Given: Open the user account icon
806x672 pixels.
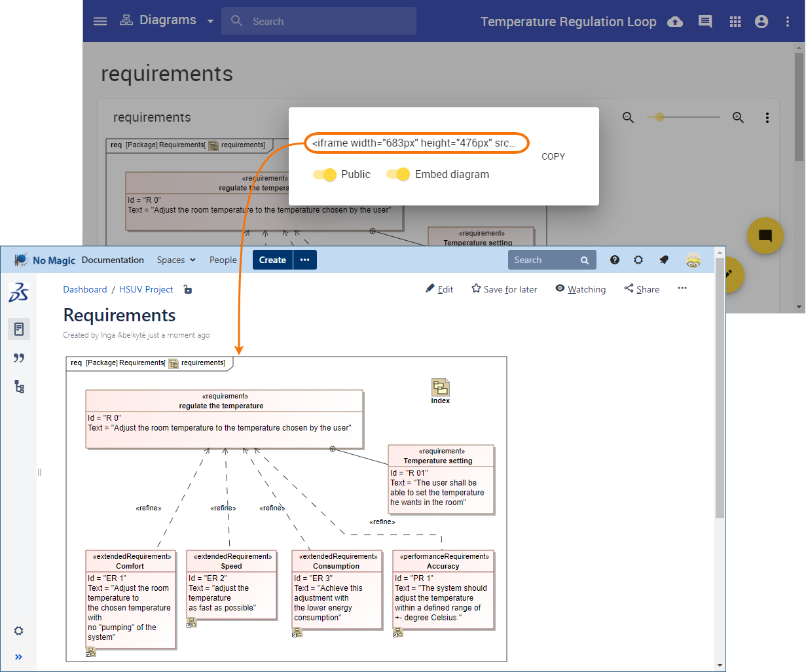Looking at the screenshot, I should 761,22.
